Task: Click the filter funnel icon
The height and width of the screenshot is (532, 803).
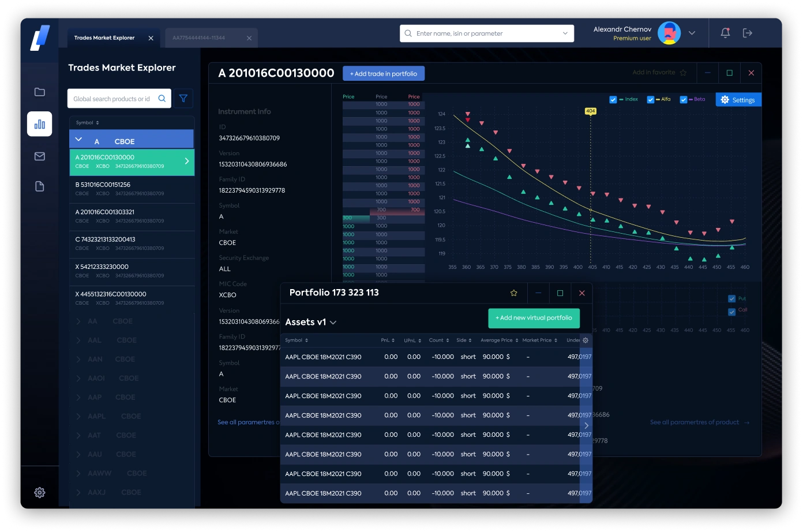Action: pos(183,99)
